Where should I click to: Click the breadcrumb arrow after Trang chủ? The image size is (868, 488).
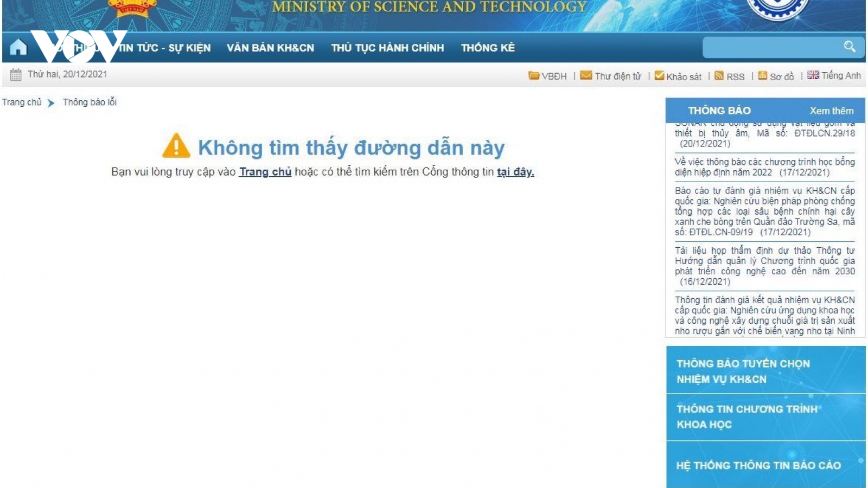click(51, 102)
